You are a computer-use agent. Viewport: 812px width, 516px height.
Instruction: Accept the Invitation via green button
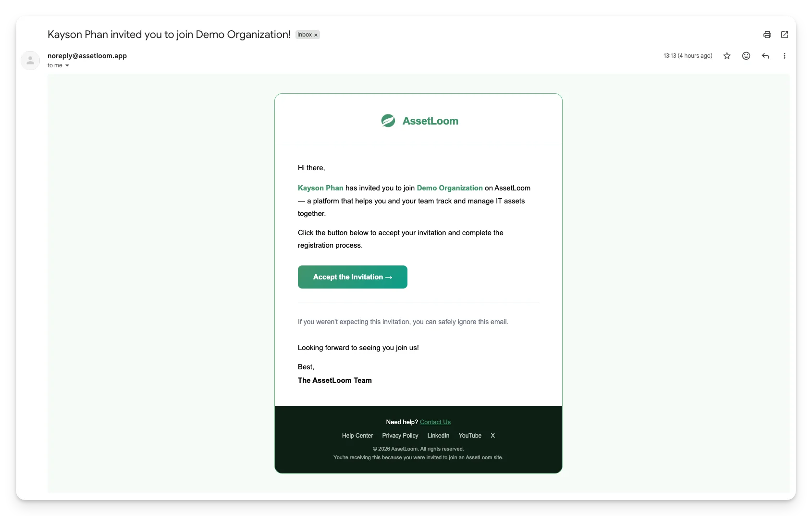[x=353, y=277]
